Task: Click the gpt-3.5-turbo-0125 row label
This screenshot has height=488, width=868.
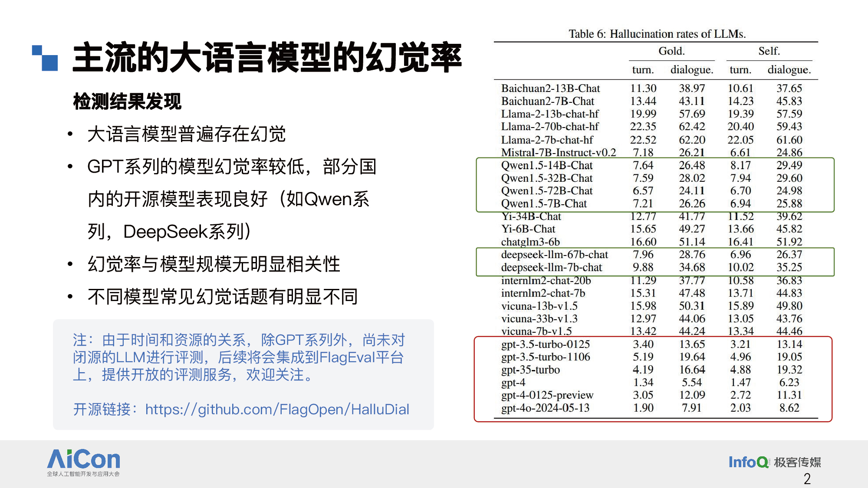Action: point(546,344)
